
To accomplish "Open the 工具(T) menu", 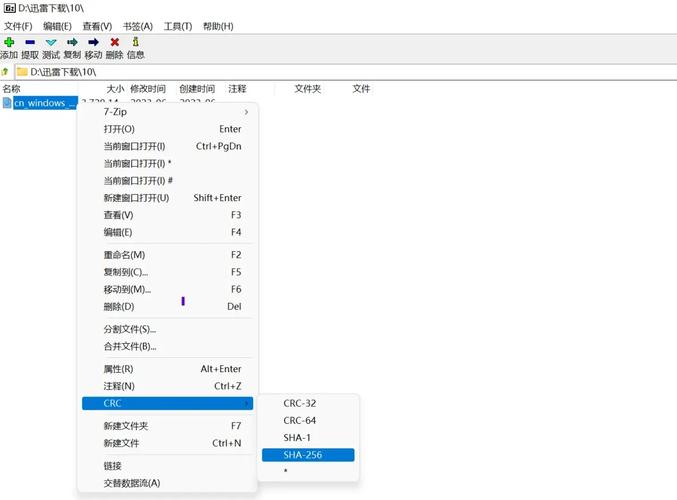I will [x=178, y=26].
